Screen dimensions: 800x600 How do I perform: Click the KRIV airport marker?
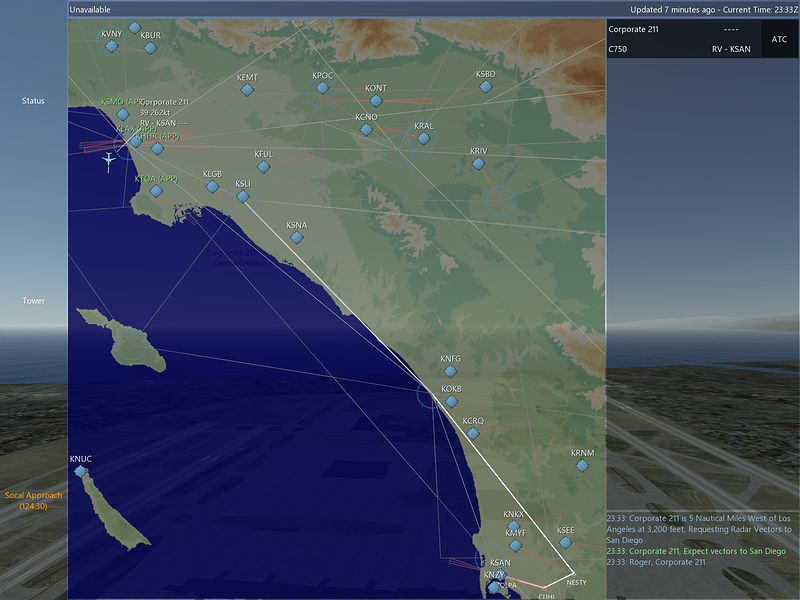pyautogui.click(x=478, y=164)
